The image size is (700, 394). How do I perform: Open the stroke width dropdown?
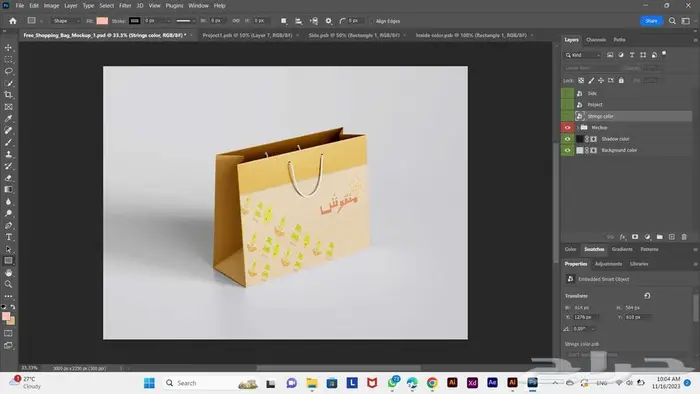click(x=168, y=21)
